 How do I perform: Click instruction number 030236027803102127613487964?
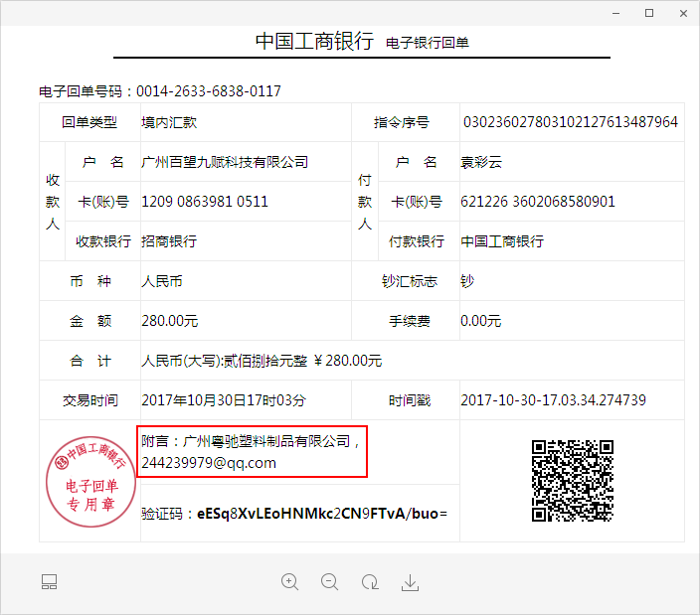(571, 122)
